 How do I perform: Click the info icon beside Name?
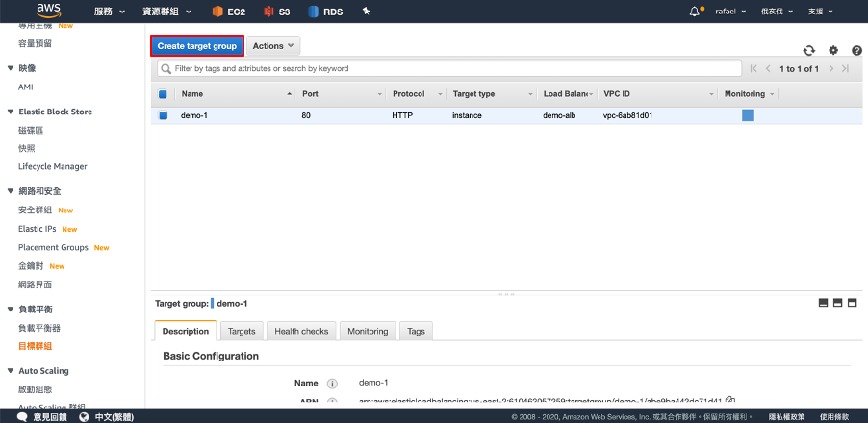click(332, 384)
